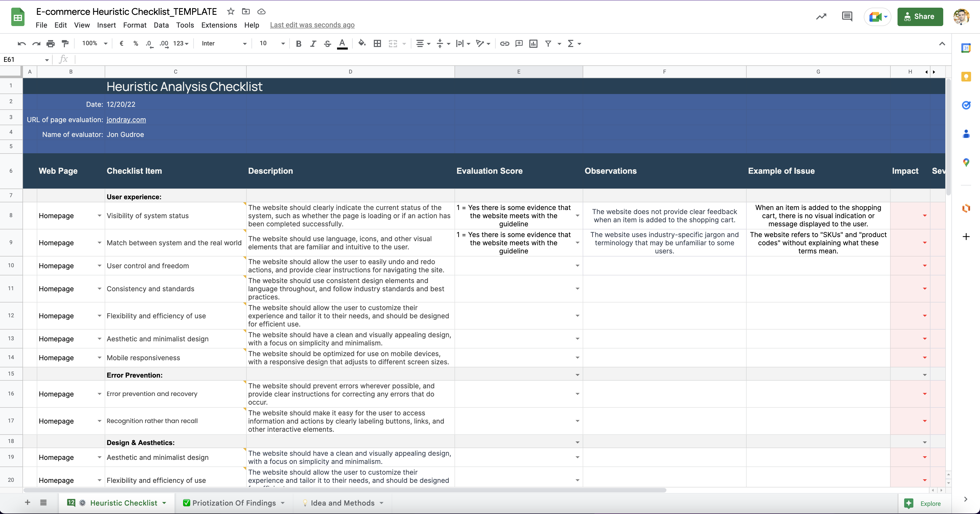Click the insert link icon
This screenshot has width=980, height=514.
click(505, 43)
